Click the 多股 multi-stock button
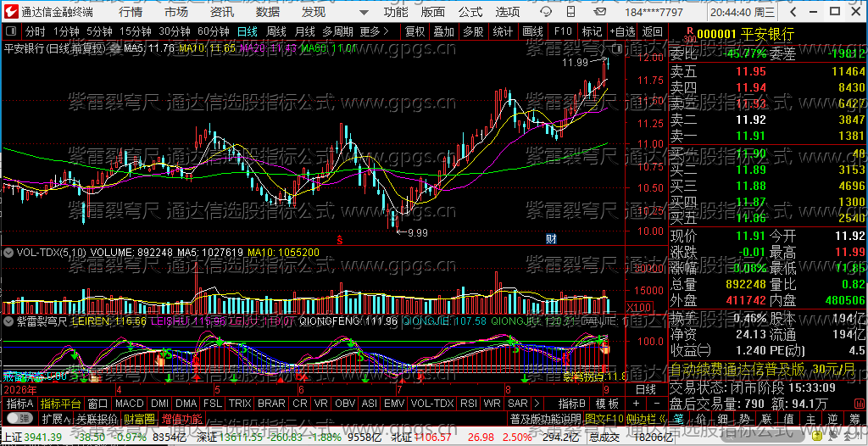 [473, 31]
